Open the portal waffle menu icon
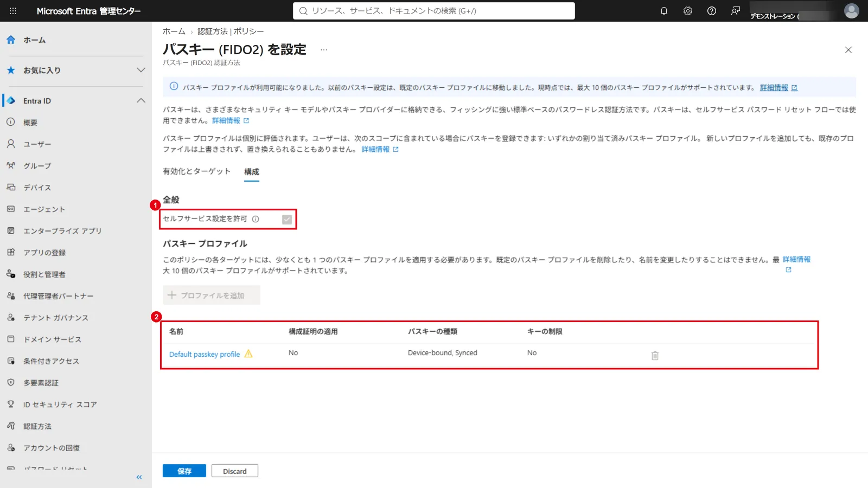The height and width of the screenshot is (488, 868). 13,11
